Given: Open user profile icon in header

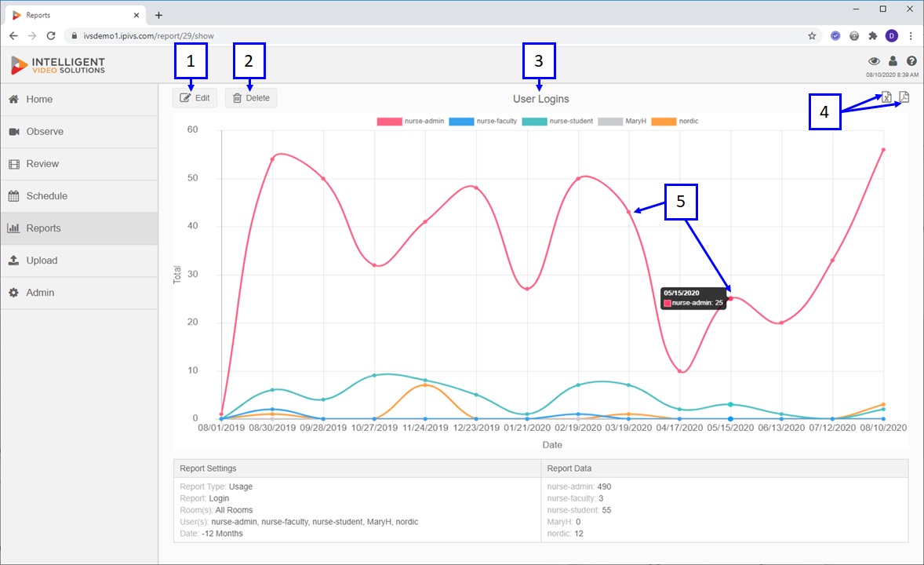Looking at the screenshot, I should 893,60.
